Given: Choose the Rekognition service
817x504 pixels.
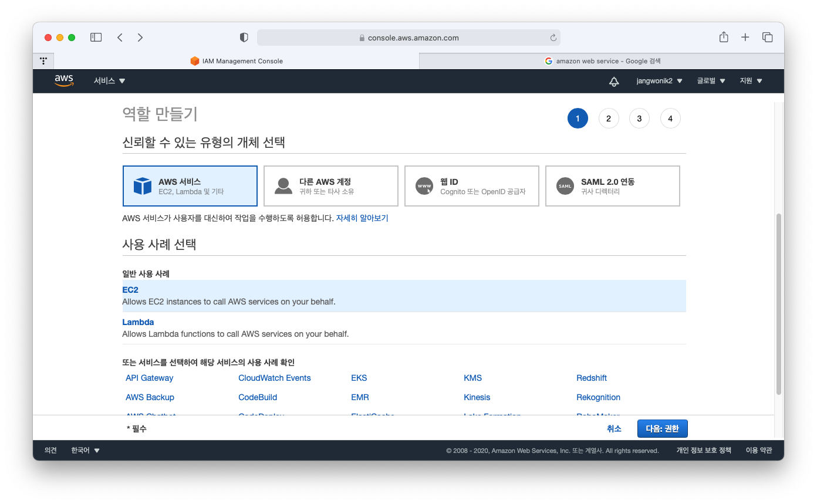Looking at the screenshot, I should pos(598,397).
